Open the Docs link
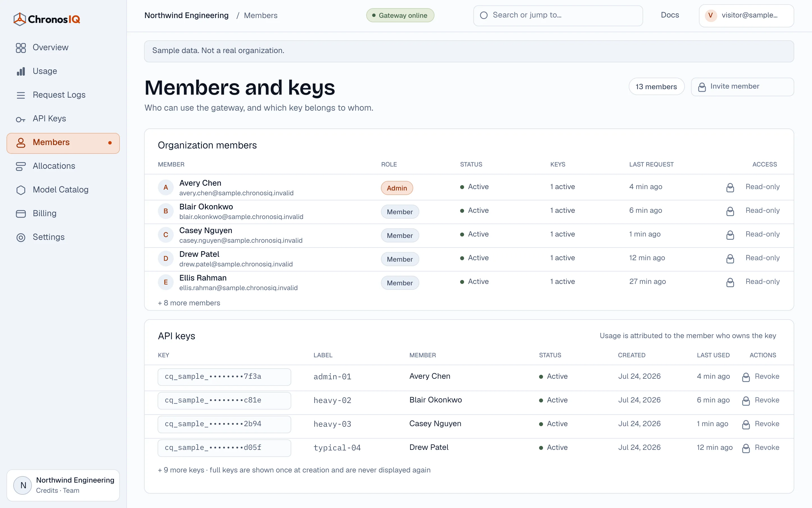The width and height of the screenshot is (812, 508). (x=670, y=15)
